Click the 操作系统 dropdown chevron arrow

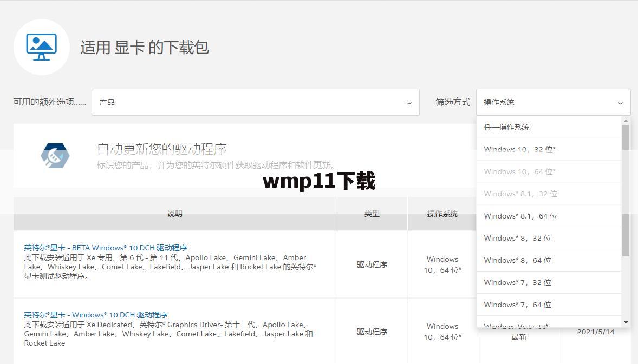[x=620, y=103]
